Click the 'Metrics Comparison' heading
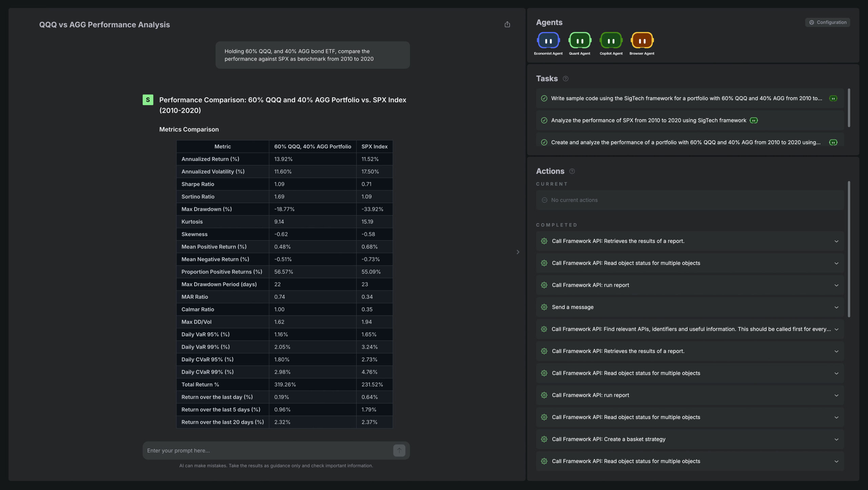868x490 pixels. [x=189, y=129]
